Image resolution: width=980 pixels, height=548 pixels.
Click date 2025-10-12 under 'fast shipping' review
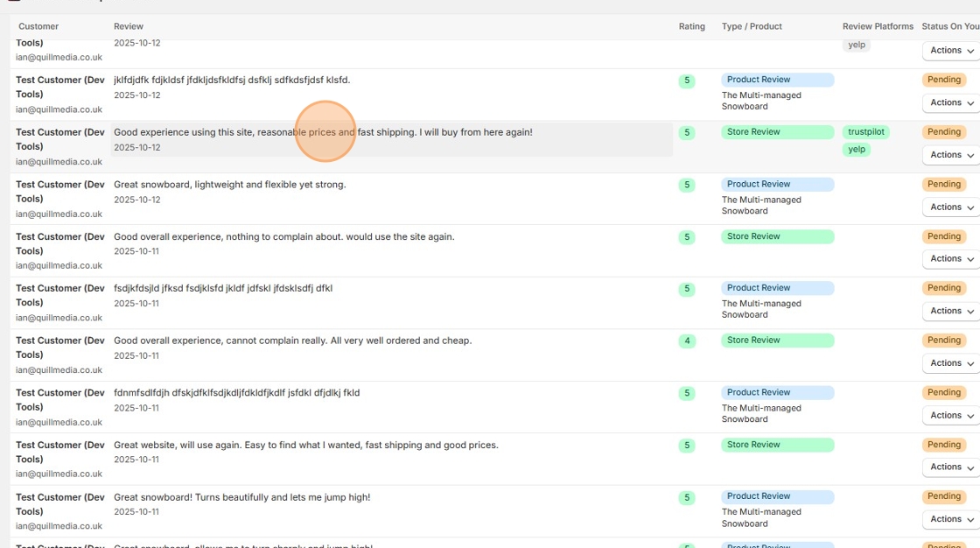[x=136, y=148]
